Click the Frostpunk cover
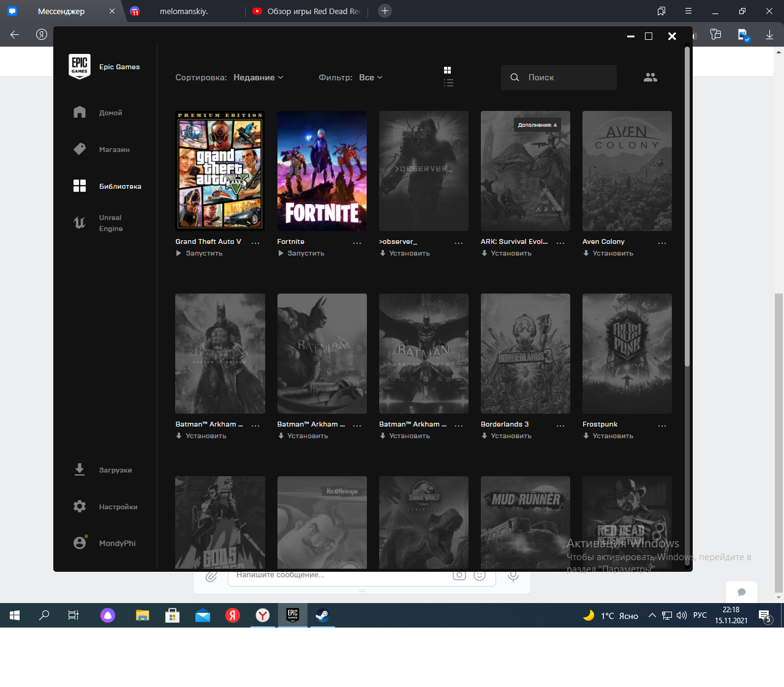The height and width of the screenshot is (687, 784). point(627,353)
